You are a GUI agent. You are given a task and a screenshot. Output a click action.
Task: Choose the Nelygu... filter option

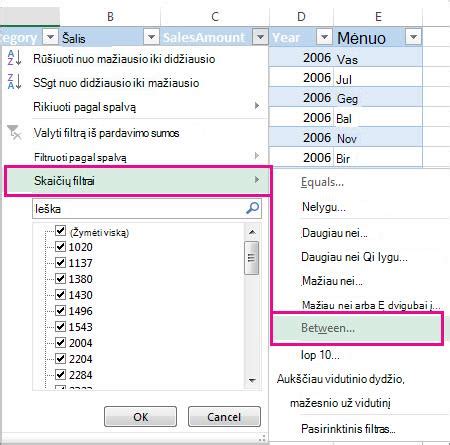[x=323, y=207]
